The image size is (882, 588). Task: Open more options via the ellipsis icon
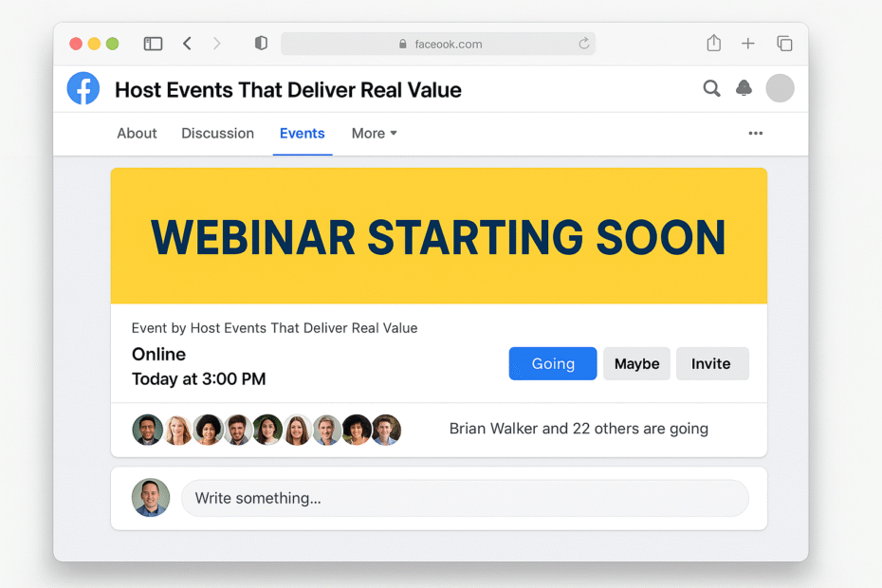point(755,134)
